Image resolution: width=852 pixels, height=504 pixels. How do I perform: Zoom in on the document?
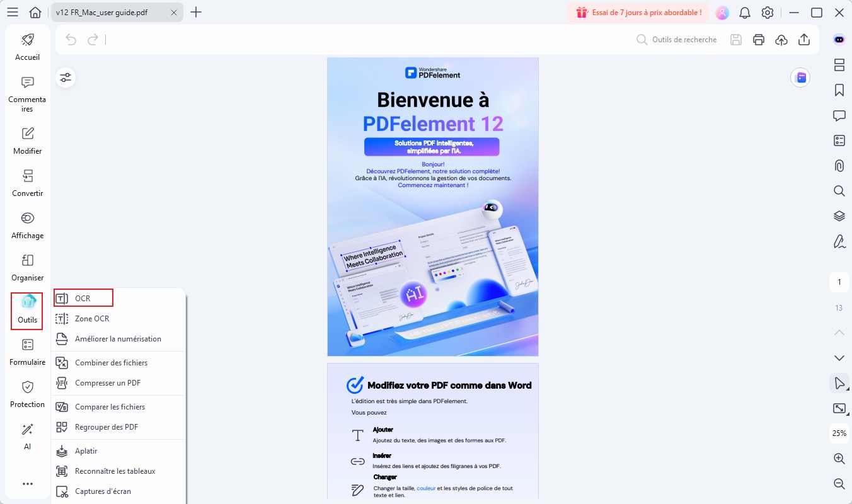[839, 459]
